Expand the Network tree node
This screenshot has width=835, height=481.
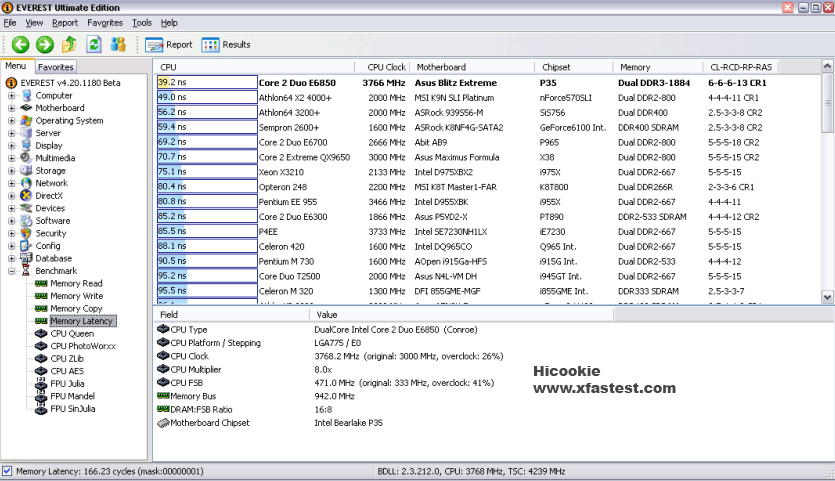click(11, 183)
